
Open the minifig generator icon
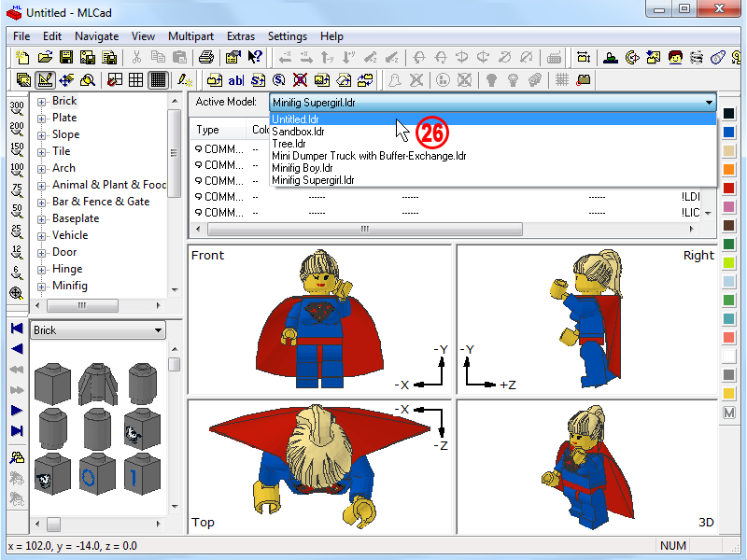[x=675, y=58]
